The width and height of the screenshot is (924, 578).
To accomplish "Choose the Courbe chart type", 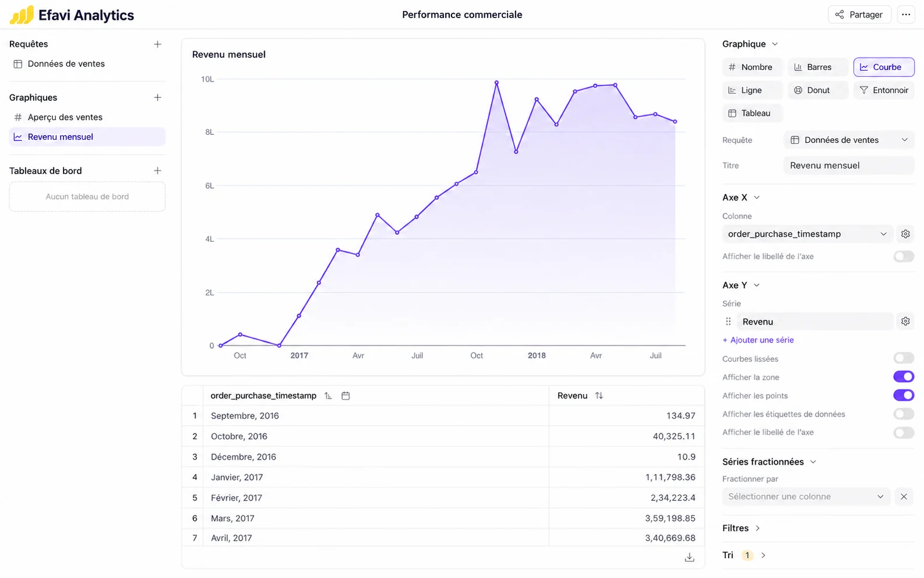I will click(884, 67).
